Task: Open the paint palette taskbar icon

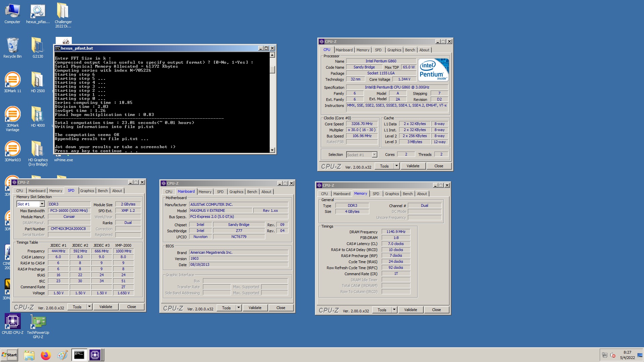Action: tap(62, 355)
